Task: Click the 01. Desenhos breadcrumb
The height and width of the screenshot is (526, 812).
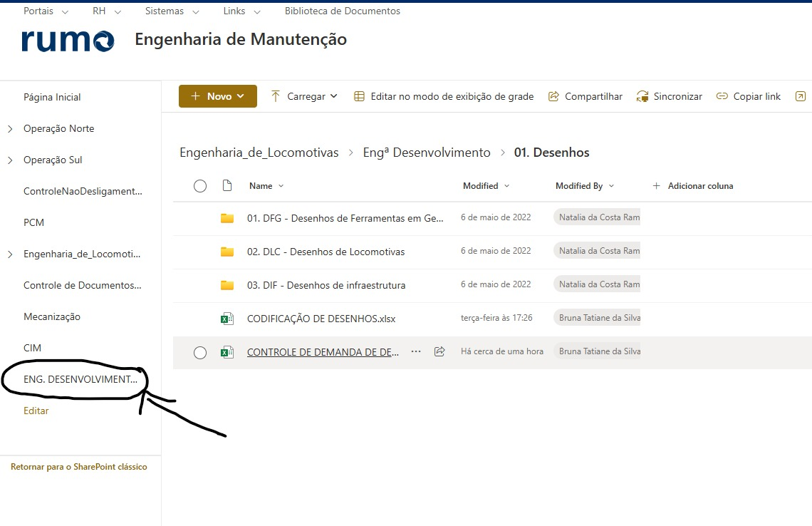Action: point(551,153)
